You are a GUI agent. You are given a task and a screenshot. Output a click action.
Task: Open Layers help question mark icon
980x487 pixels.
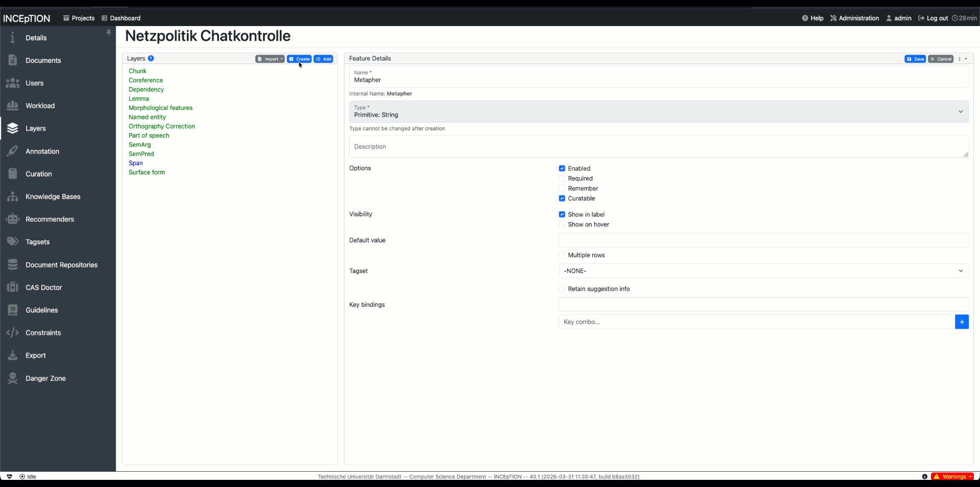coord(151,58)
